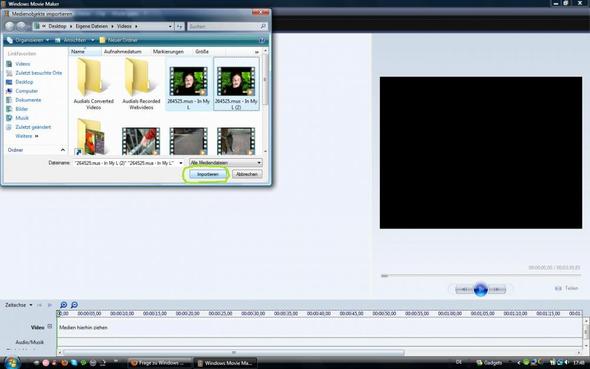
Task: Click the timeline play button
Action: click(x=50, y=305)
